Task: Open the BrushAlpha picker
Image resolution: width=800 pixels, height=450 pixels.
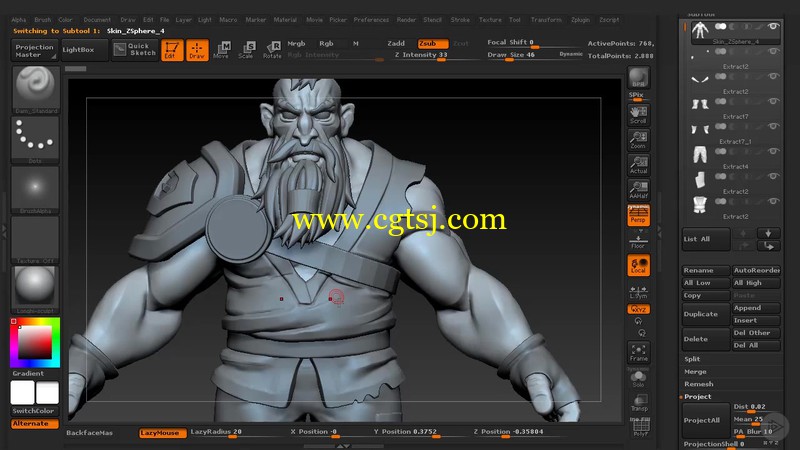Action: pos(35,190)
